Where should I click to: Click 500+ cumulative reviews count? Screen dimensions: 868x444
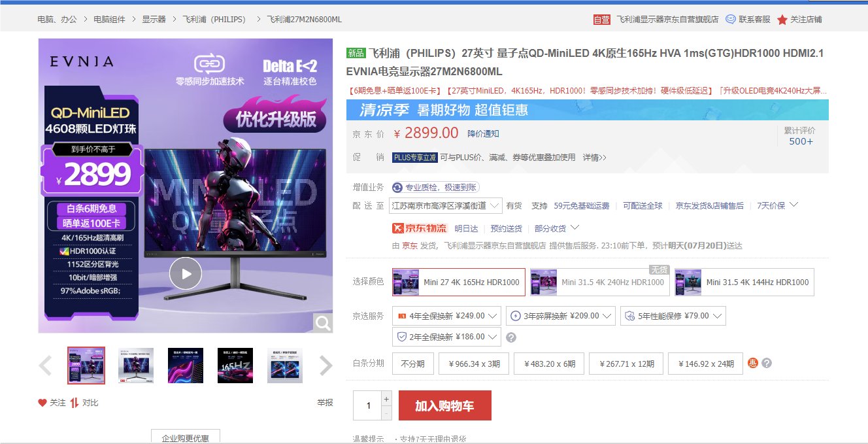tap(801, 141)
